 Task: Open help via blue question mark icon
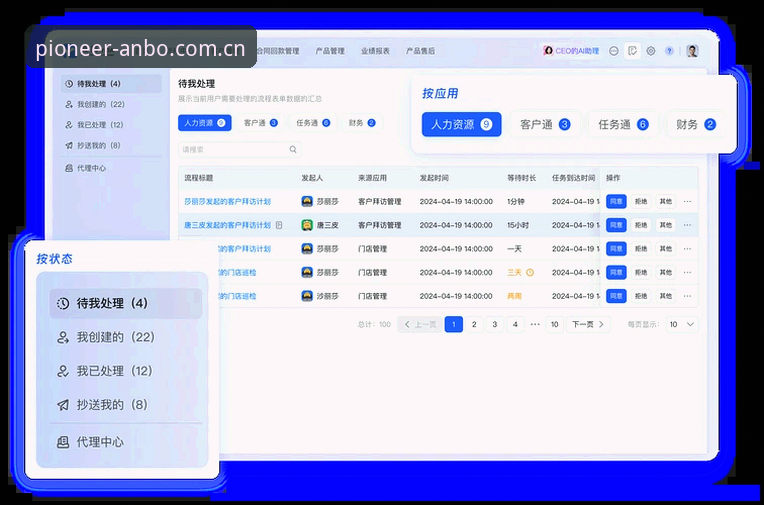coord(669,51)
